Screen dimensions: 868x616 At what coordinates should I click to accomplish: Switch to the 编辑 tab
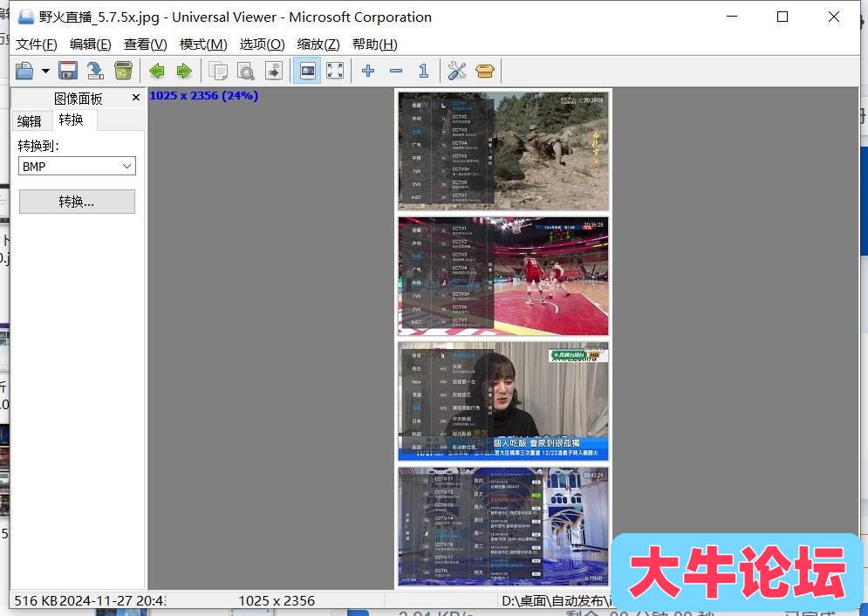[x=30, y=121]
